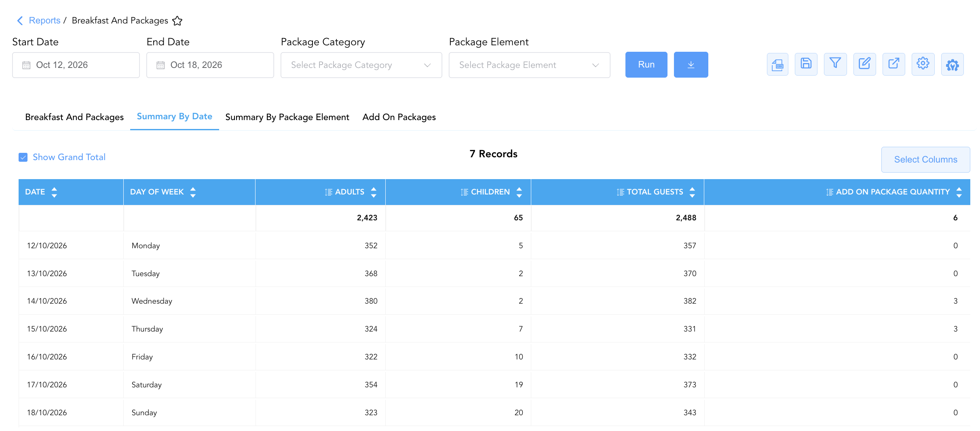This screenshot has width=980, height=431.
Task: Open report settings gear icon
Action: coord(923,64)
